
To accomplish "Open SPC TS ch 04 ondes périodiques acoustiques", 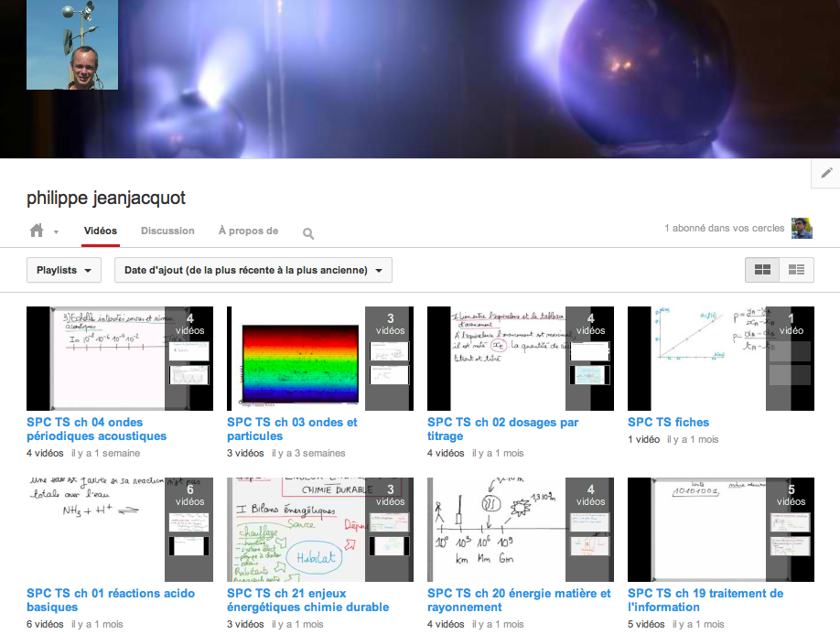I will point(96,429).
